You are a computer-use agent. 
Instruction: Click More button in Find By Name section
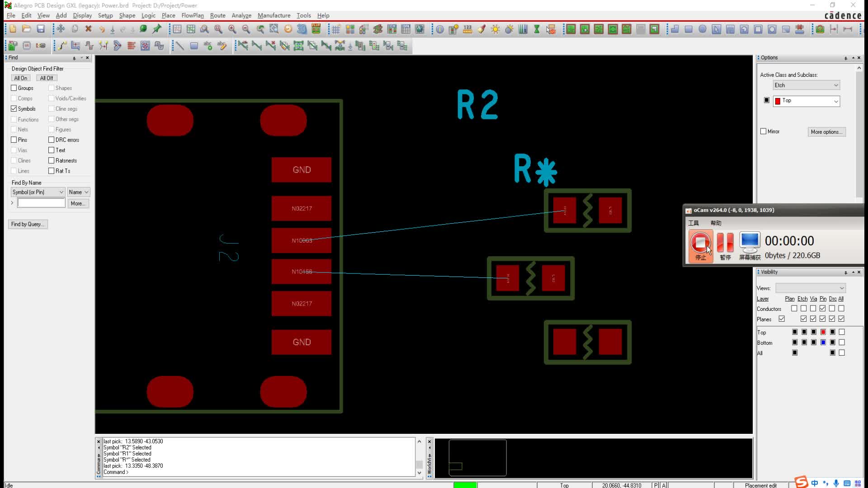[x=77, y=203]
